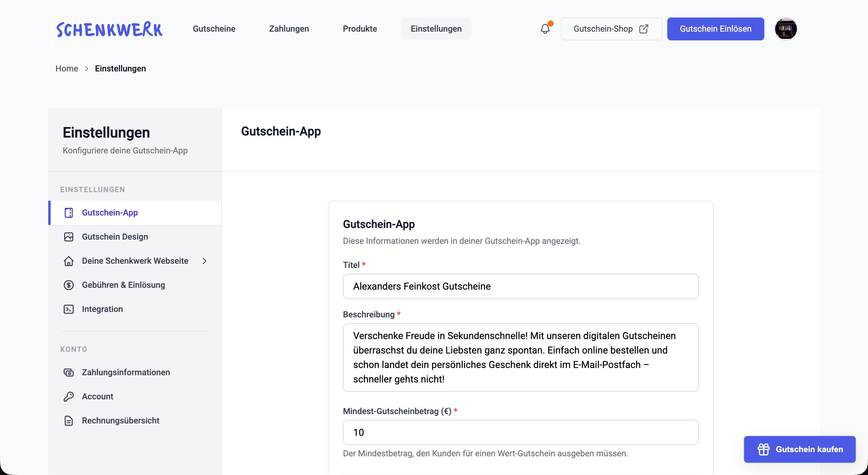Switch to the Zahlungen tab
868x475 pixels.
pos(289,29)
